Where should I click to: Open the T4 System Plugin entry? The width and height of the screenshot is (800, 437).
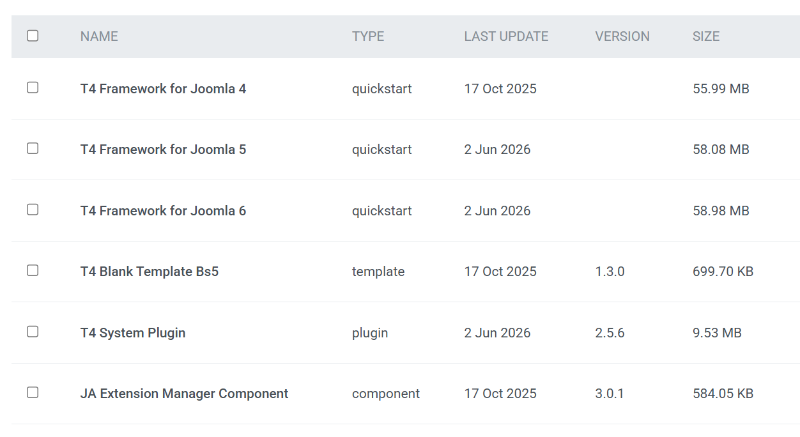point(133,332)
